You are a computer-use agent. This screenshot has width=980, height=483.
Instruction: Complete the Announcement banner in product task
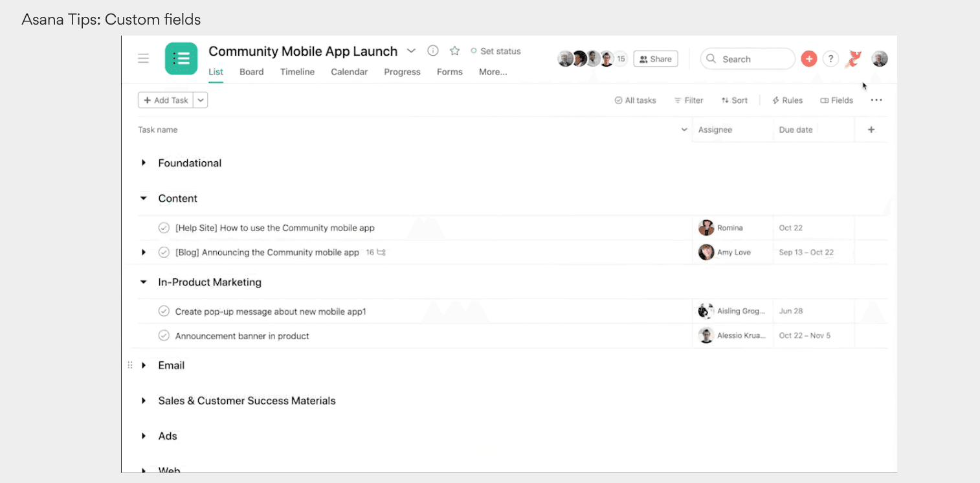[x=164, y=336]
